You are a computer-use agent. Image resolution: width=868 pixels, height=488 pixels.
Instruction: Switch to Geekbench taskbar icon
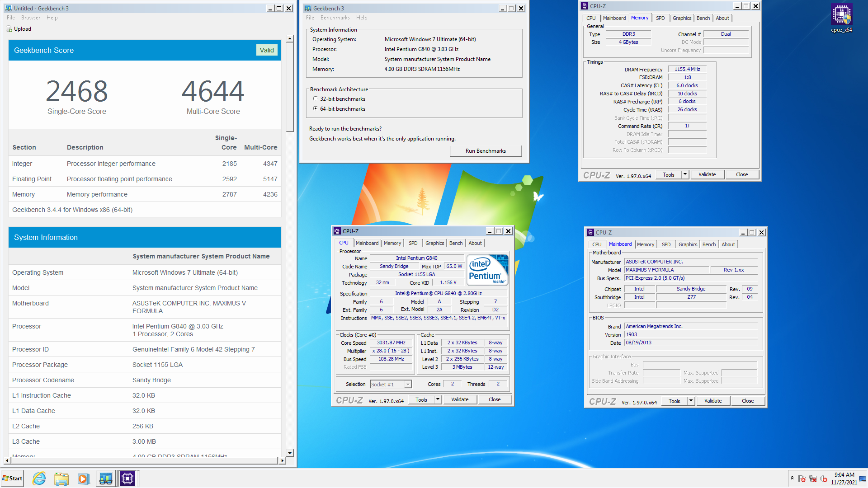(x=105, y=479)
